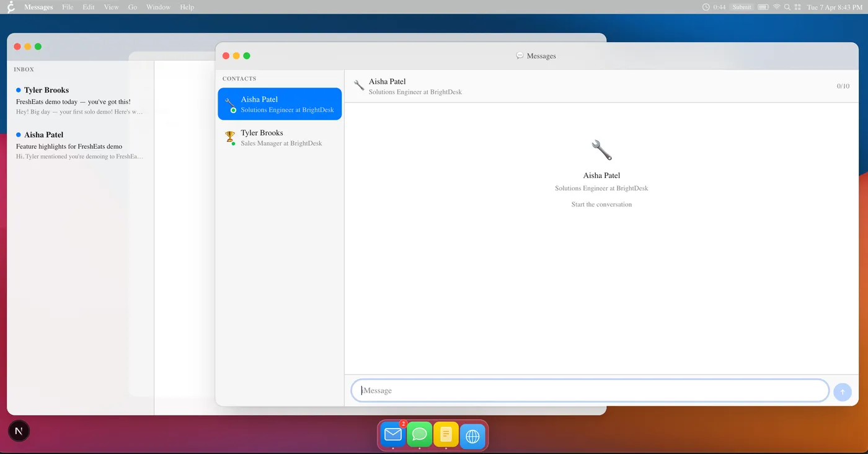Open the Window menu in the menu bar
The width and height of the screenshot is (868, 454).
coord(158,7)
